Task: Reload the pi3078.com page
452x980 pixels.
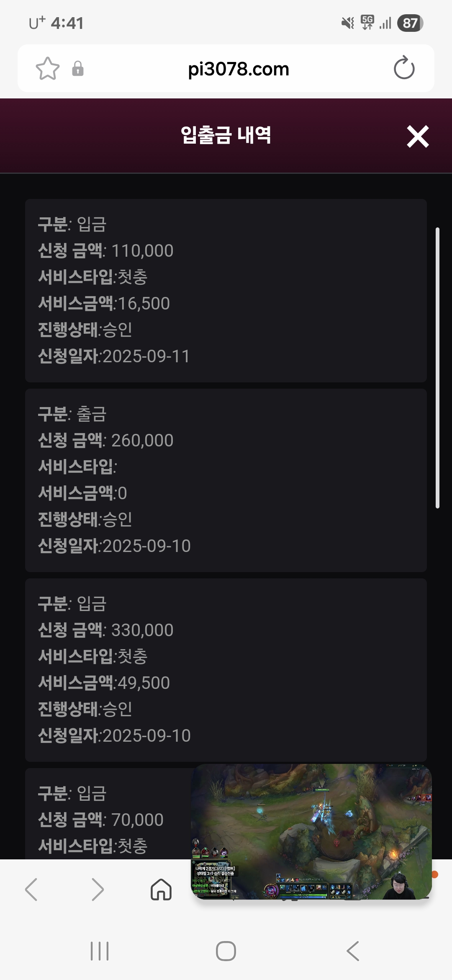Action: click(x=404, y=68)
